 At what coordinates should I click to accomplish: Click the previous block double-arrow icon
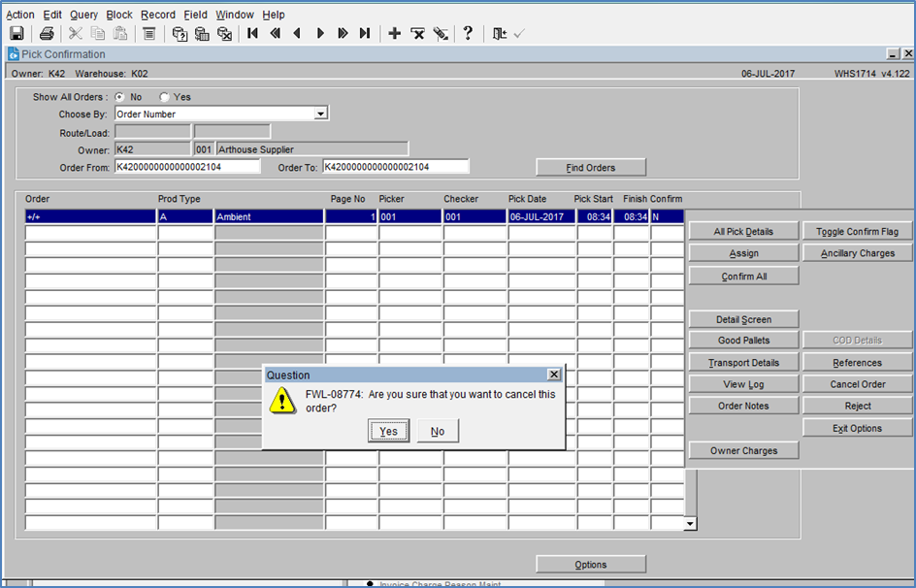click(x=276, y=33)
